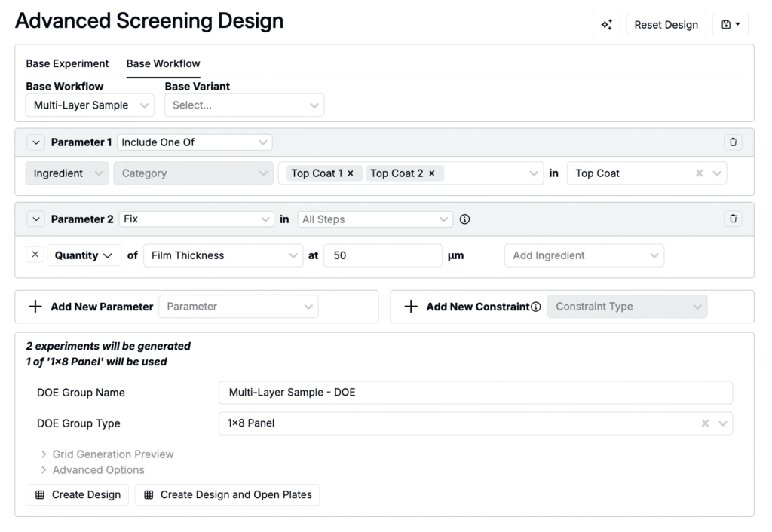Viewport: 772px width, 532px height.
Task: Remove Top Coat 1 tag
Action: tap(351, 173)
